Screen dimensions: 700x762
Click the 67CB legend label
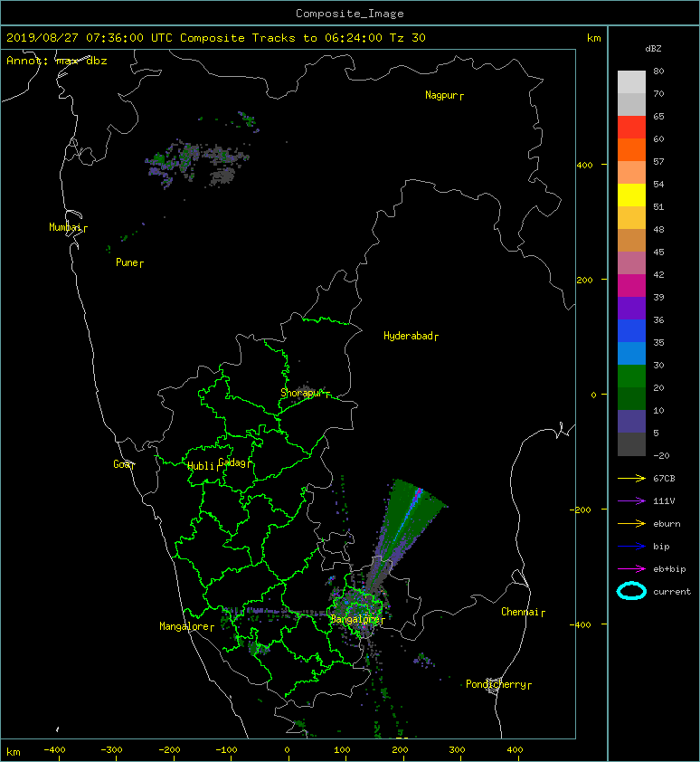(x=664, y=478)
